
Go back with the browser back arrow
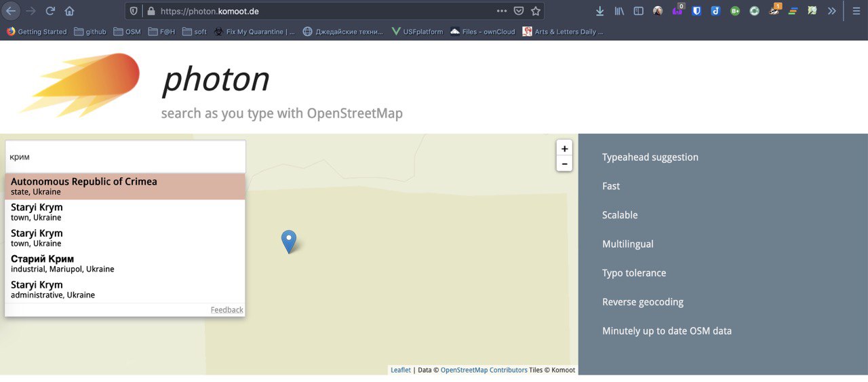tap(11, 11)
